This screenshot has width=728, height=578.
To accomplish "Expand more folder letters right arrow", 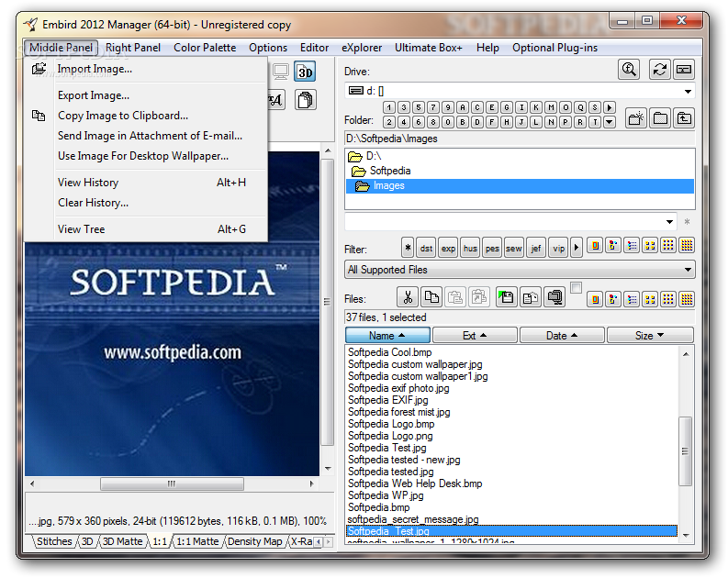I will [x=610, y=107].
